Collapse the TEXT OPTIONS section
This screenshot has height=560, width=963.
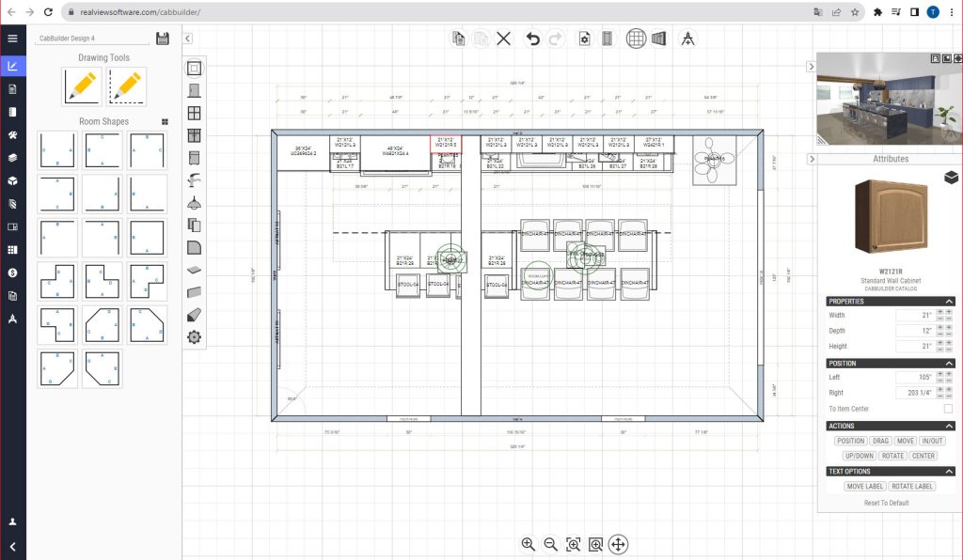click(949, 471)
